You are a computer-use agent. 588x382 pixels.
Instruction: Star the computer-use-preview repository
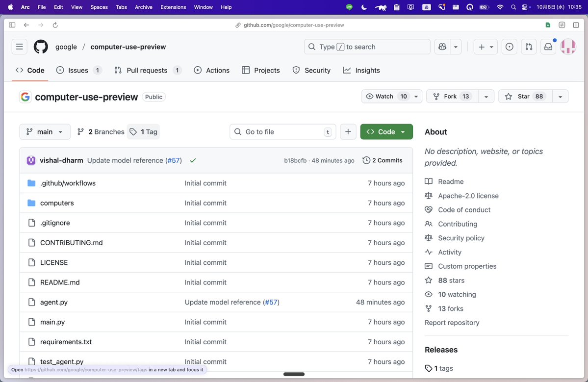coord(525,96)
